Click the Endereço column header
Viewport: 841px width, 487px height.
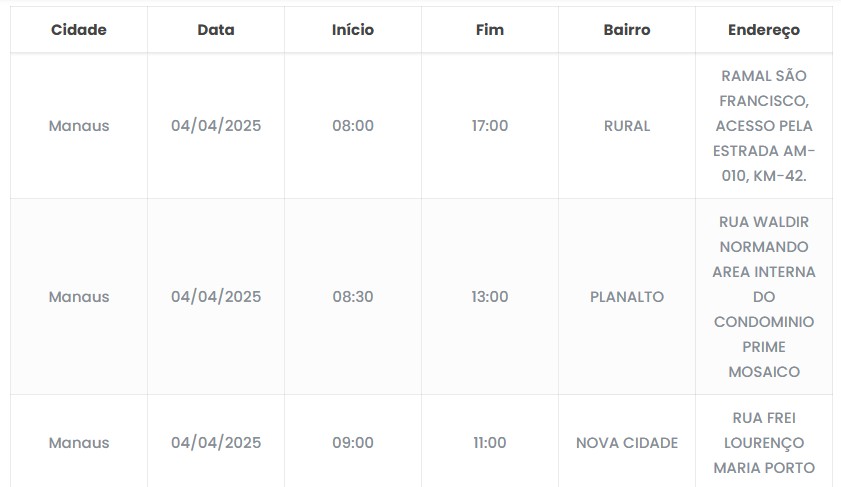pos(764,30)
